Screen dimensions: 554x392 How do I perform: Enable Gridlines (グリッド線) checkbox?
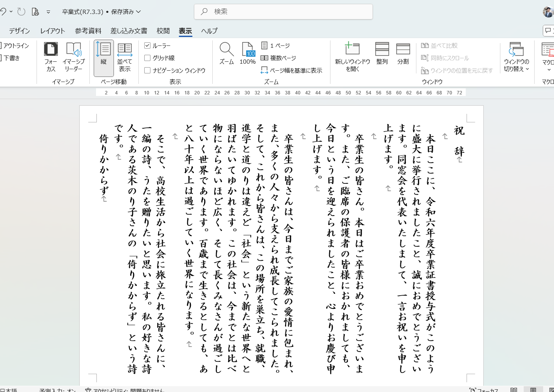coord(147,58)
